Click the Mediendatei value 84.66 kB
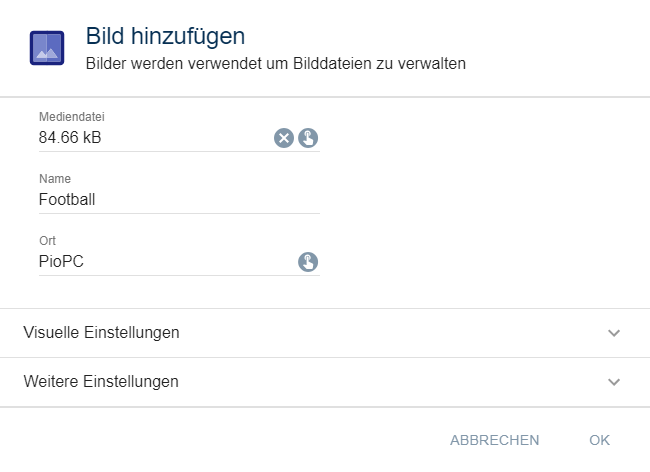 70,138
